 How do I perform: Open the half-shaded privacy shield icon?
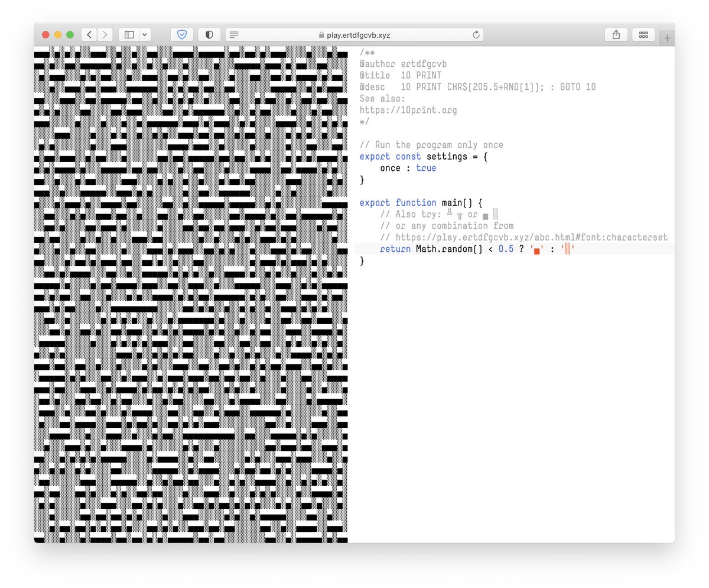click(209, 35)
